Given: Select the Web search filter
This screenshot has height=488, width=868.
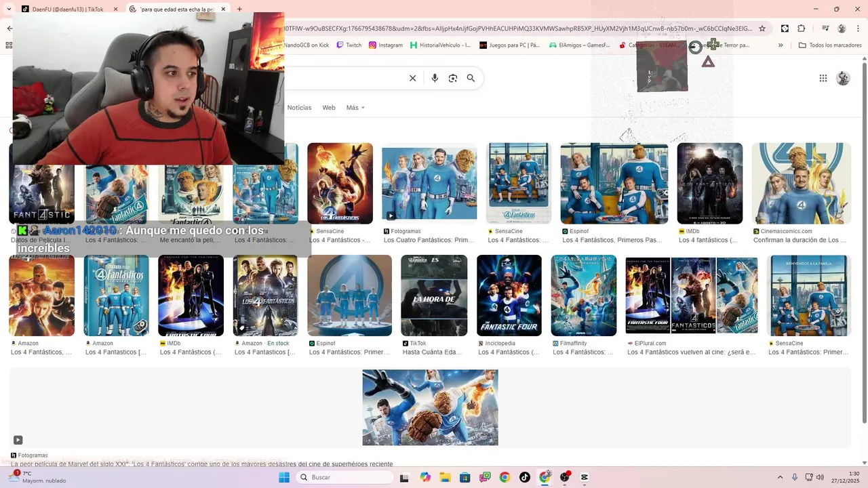Looking at the screenshot, I should pyautogui.click(x=329, y=108).
